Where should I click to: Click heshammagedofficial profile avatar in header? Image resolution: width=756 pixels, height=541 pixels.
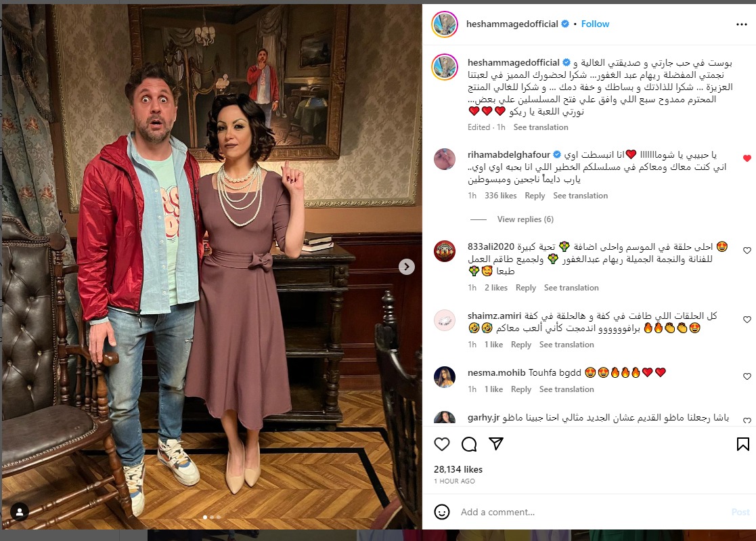coord(445,24)
